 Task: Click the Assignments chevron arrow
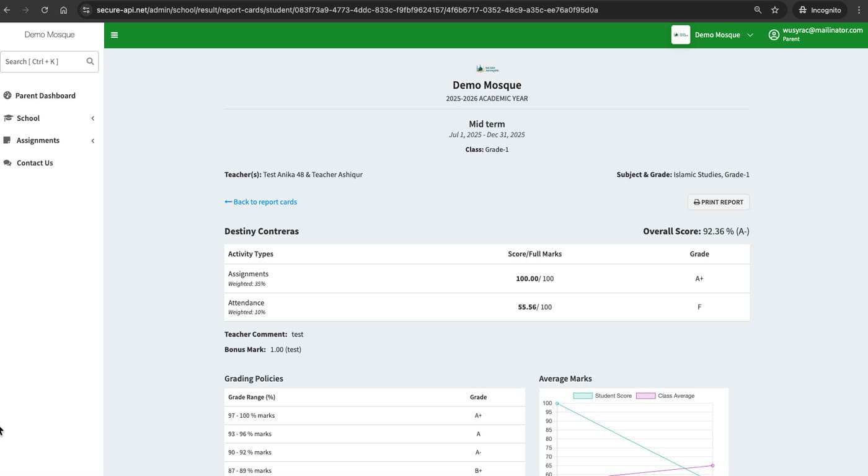click(93, 141)
